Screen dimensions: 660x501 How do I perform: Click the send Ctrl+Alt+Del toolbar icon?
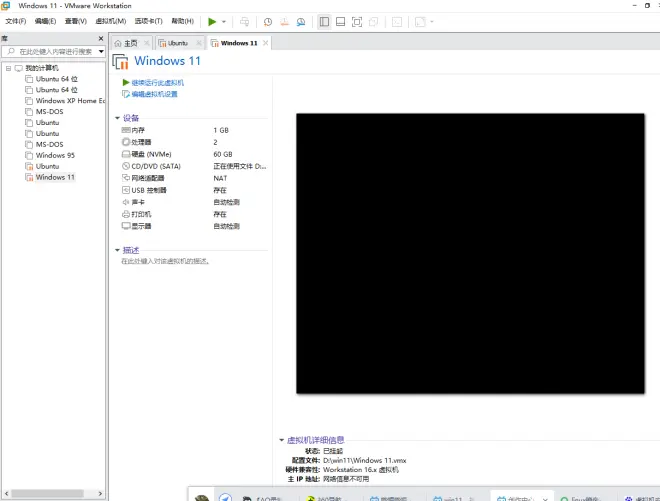[245, 21]
